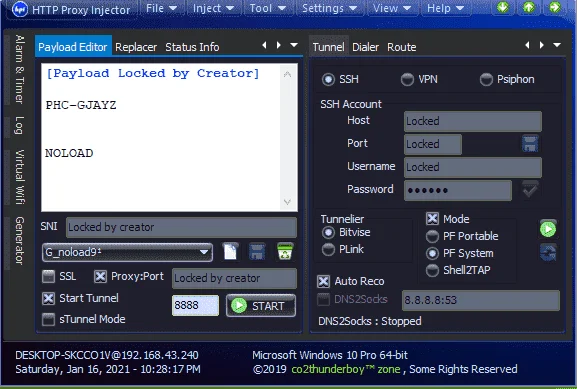The height and width of the screenshot is (389, 577).
Task: Open the G_noload9 config dropdown
Action: click(x=127, y=252)
